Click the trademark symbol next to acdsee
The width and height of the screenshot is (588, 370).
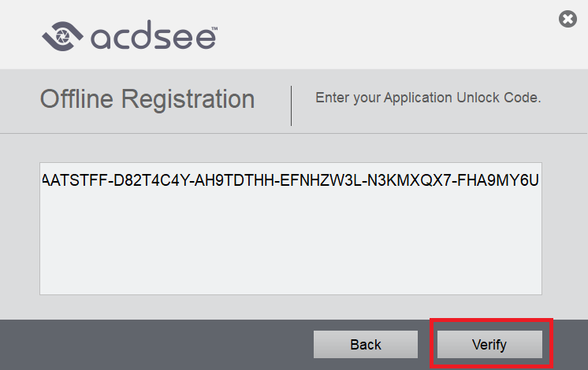(x=213, y=29)
